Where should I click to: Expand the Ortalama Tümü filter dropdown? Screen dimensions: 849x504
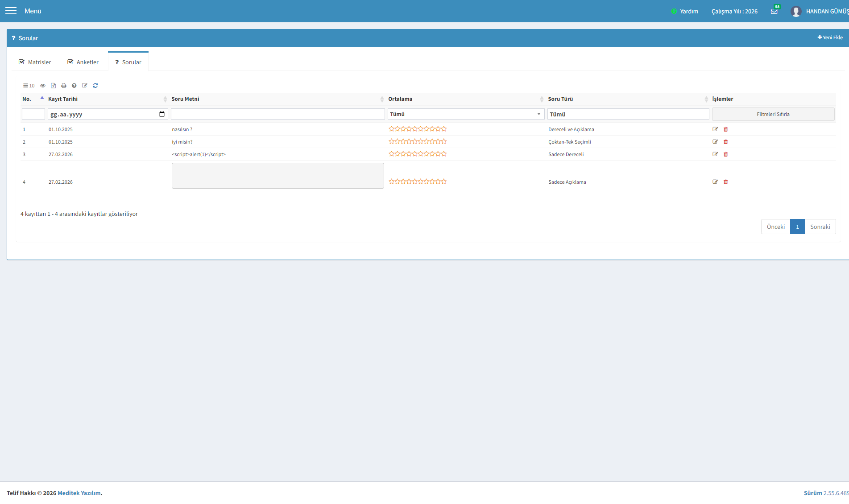pyautogui.click(x=466, y=114)
